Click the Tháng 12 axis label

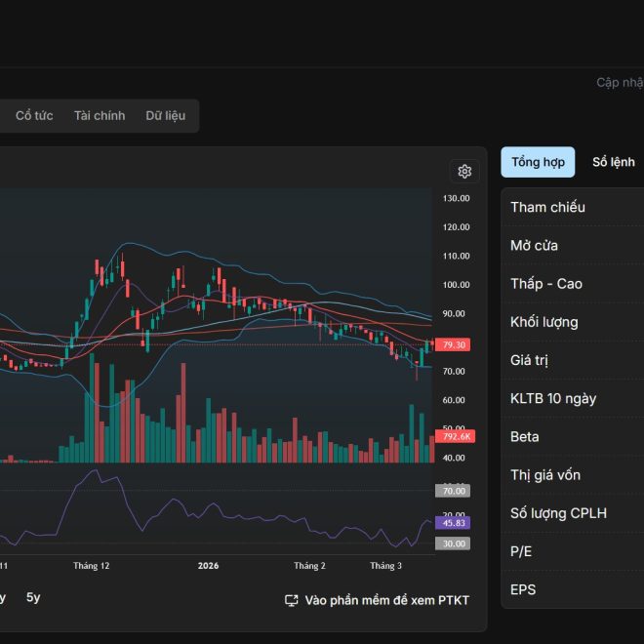91,566
